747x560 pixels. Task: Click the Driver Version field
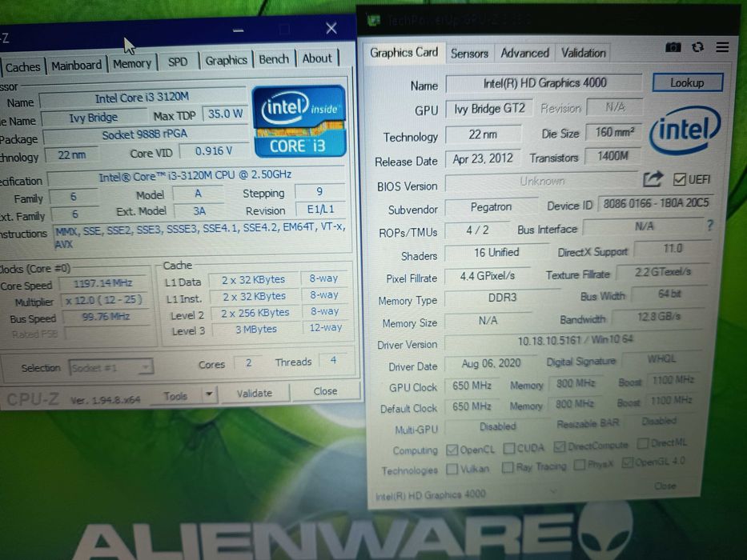point(574,340)
